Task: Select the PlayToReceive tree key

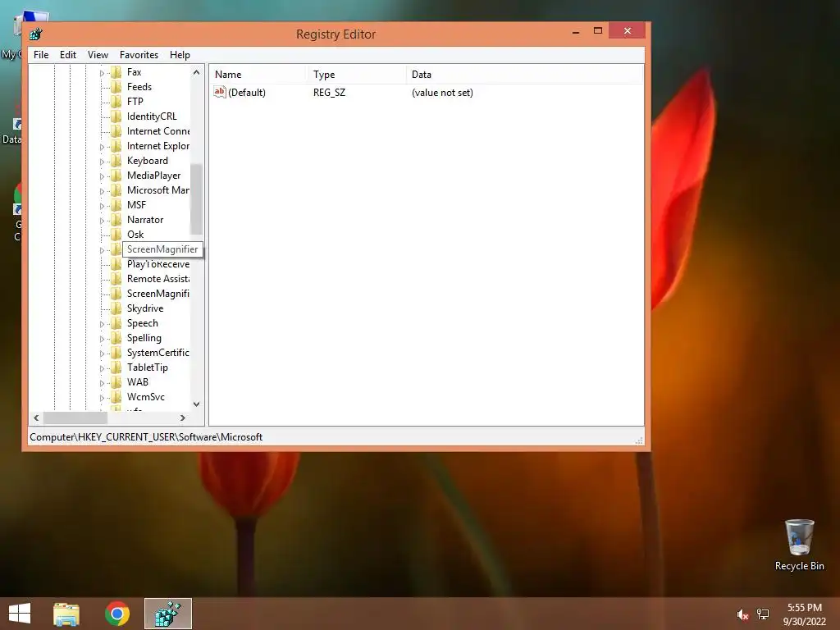Action: 158,264
